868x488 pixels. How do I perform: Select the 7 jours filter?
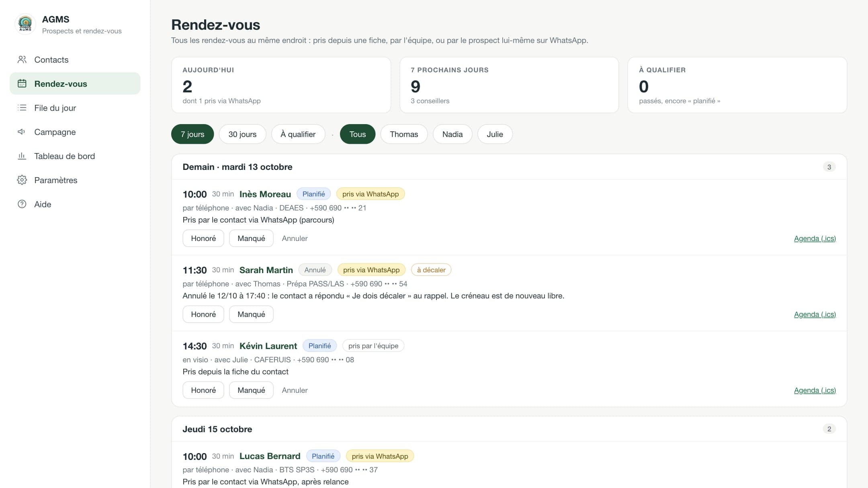point(192,134)
